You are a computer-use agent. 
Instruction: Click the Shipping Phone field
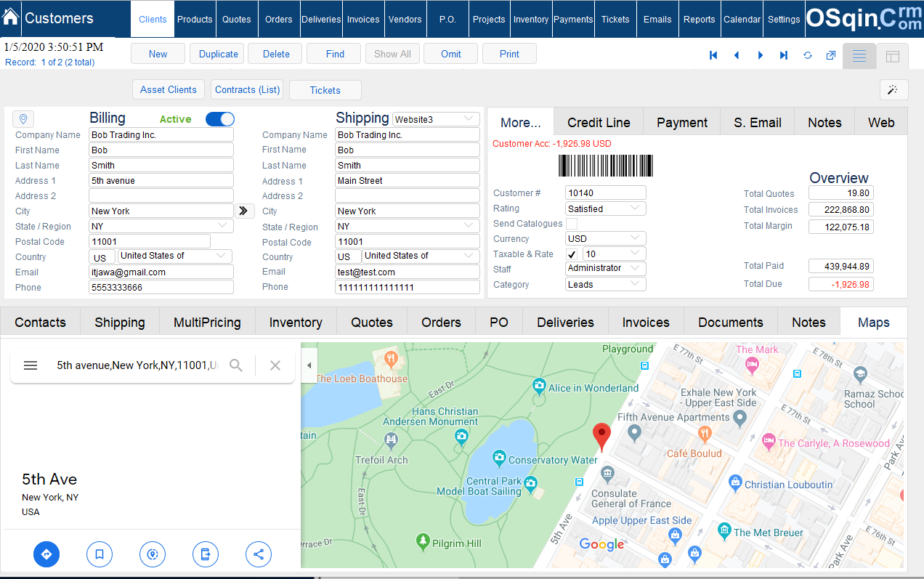pos(408,287)
